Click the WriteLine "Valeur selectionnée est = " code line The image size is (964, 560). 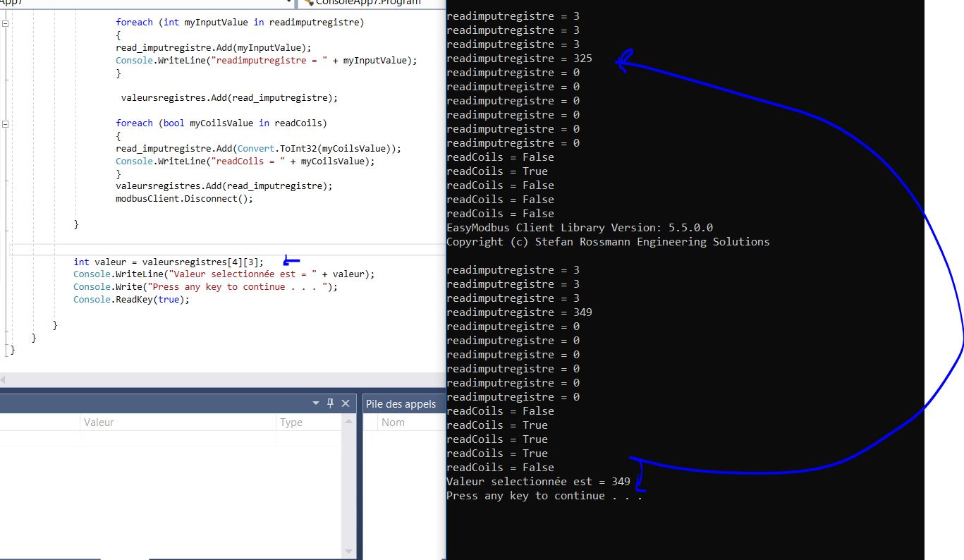coord(224,274)
